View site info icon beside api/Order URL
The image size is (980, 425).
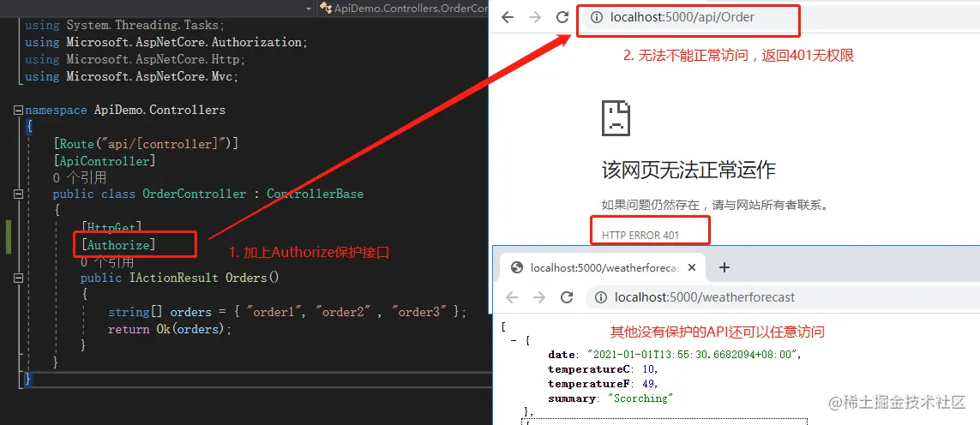[x=598, y=17]
